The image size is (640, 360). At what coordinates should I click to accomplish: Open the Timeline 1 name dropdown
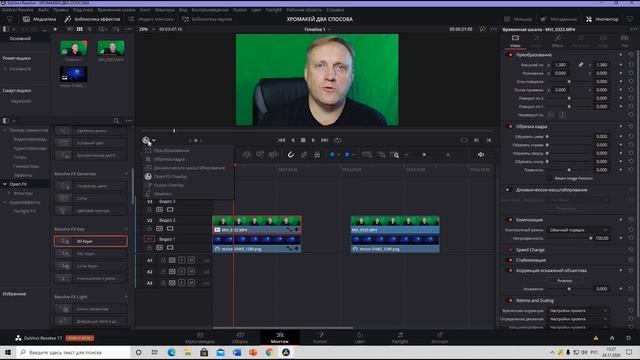(317, 29)
